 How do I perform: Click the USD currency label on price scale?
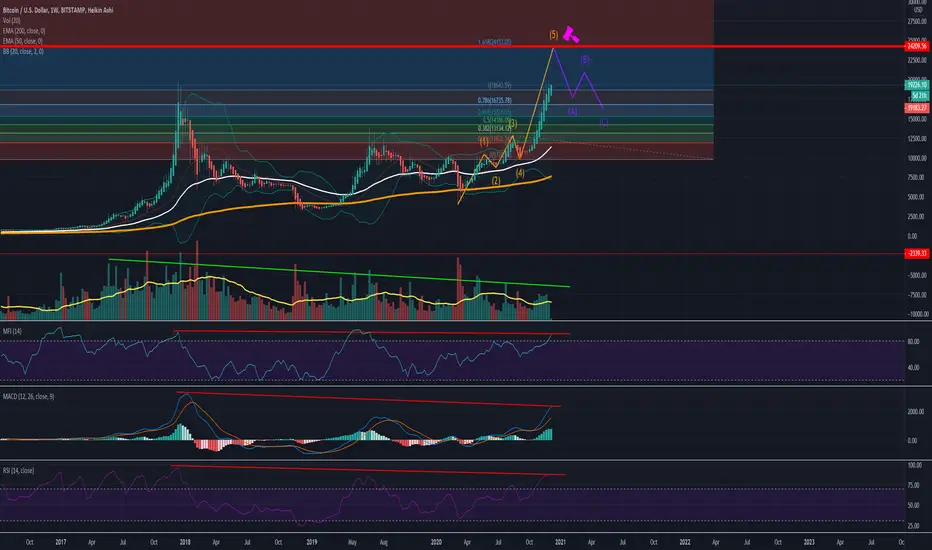tap(918, 10)
